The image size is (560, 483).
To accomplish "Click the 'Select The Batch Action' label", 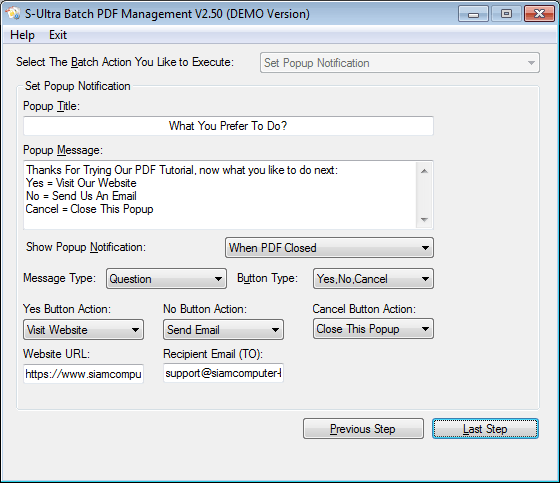I will tap(125, 62).
